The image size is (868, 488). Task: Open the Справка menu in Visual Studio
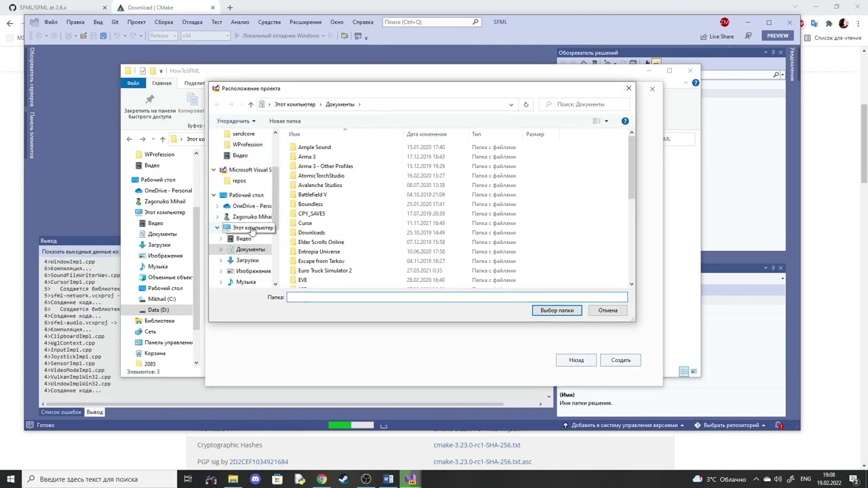click(x=363, y=22)
